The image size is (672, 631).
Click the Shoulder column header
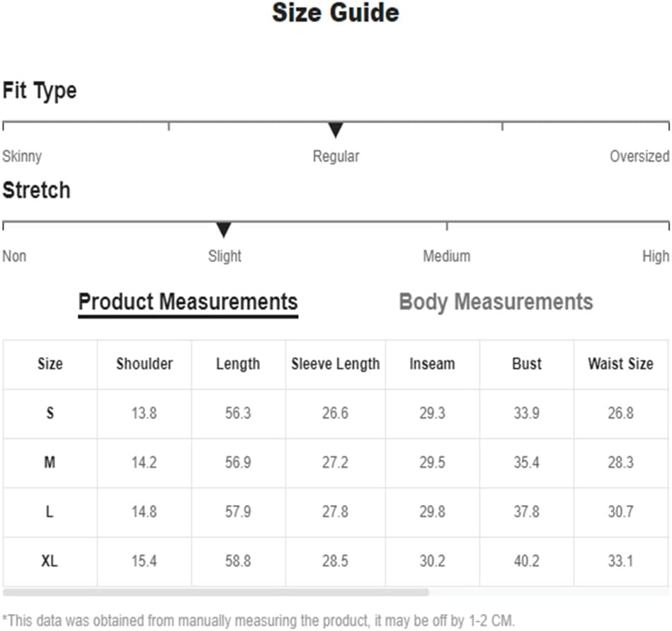[144, 364]
